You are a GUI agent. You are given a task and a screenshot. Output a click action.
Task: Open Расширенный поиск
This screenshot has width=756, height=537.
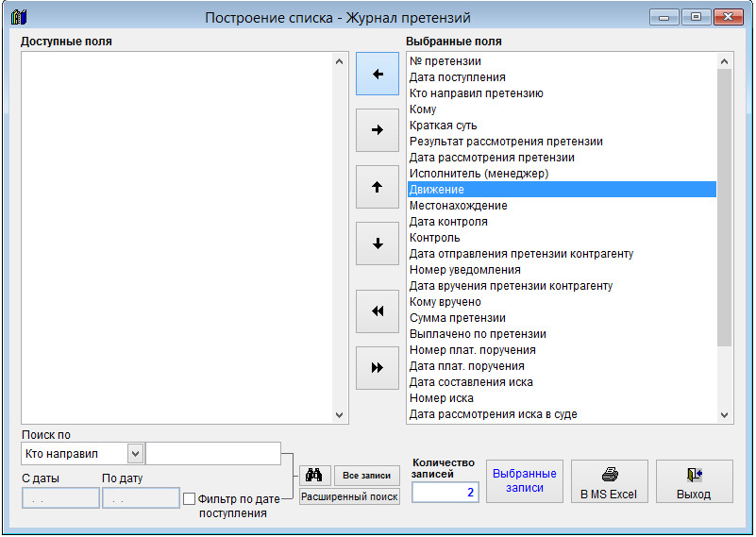coord(349,496)
